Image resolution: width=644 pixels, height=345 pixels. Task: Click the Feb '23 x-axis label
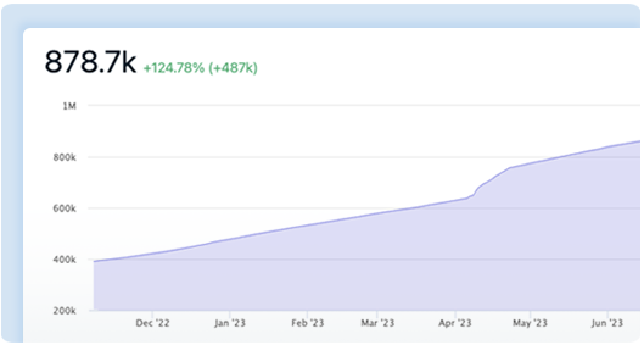point(307,323)
